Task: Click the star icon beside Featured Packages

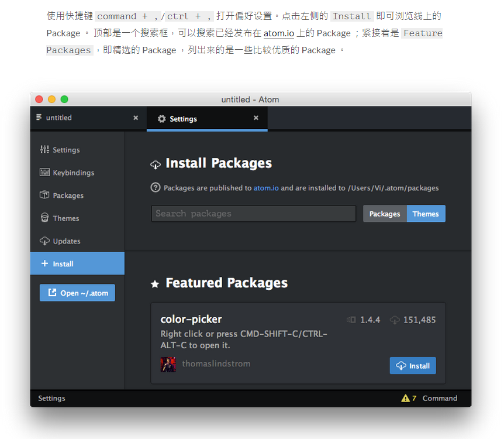Action: (x=155, y=284)
